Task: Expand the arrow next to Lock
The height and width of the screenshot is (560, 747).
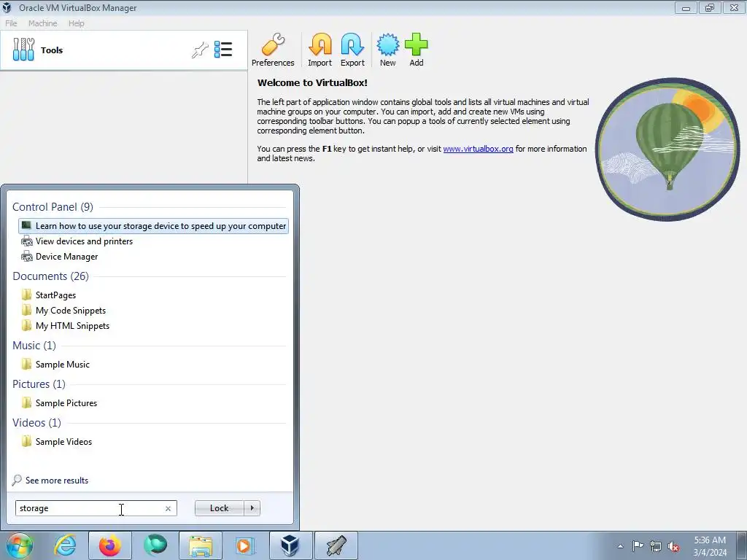Action: tap(252, 508)
